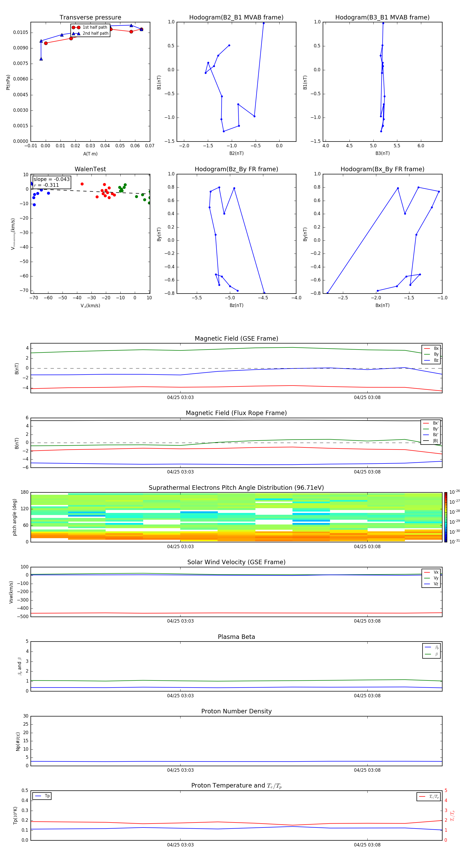The width and height of the screenshot is (473, 868).
Task: Click the "Bx(nT)" x-axis label
Action: pos(382,305)
